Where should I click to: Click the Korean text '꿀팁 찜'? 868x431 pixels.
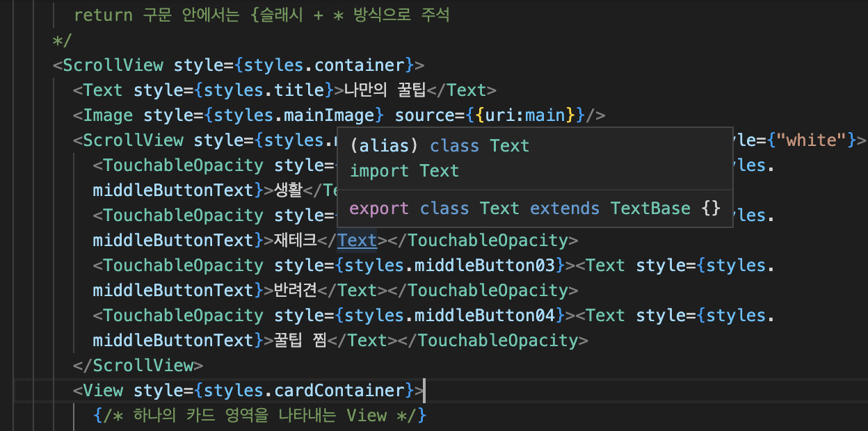(300, 340)
